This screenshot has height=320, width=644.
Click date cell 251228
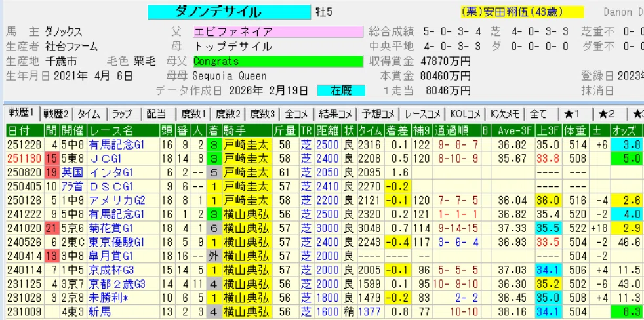[x=25, y=145]
